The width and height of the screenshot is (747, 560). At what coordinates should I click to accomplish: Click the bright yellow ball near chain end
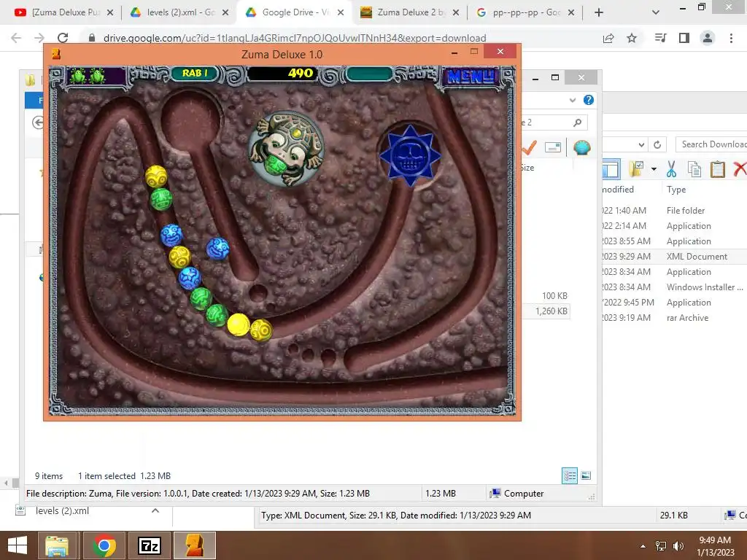coord(239,324)
